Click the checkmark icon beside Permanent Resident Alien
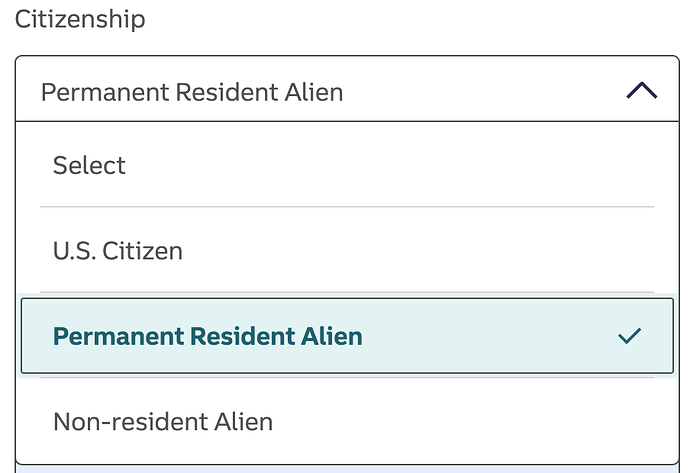 pos(629,336)
